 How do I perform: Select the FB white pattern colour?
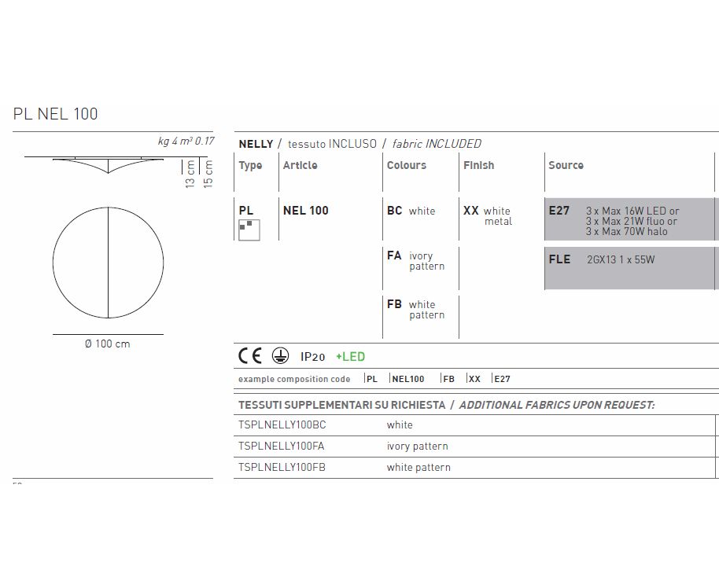coord(415,310)
